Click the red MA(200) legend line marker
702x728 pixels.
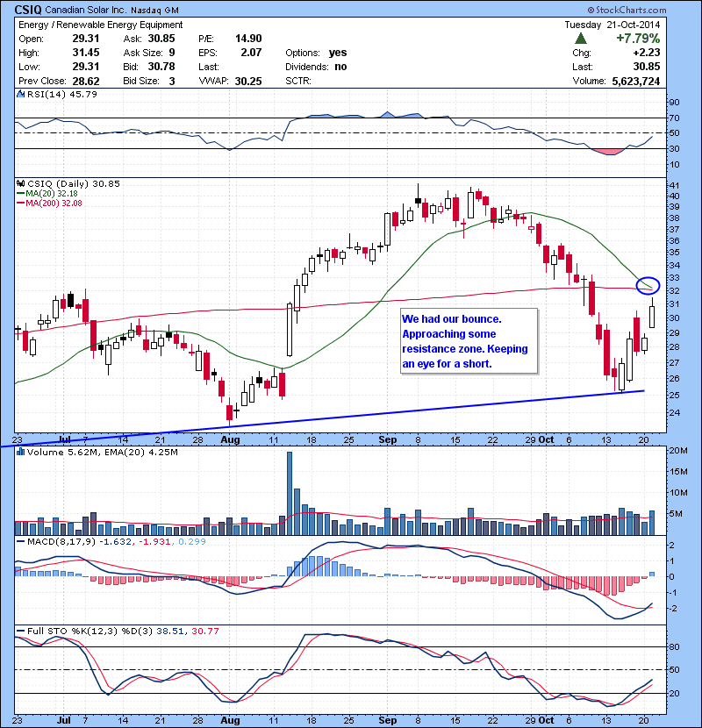(20, 203)
